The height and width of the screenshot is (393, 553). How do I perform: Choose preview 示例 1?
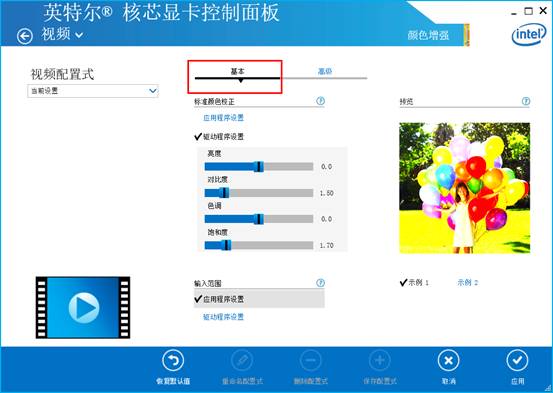point(414,282)
